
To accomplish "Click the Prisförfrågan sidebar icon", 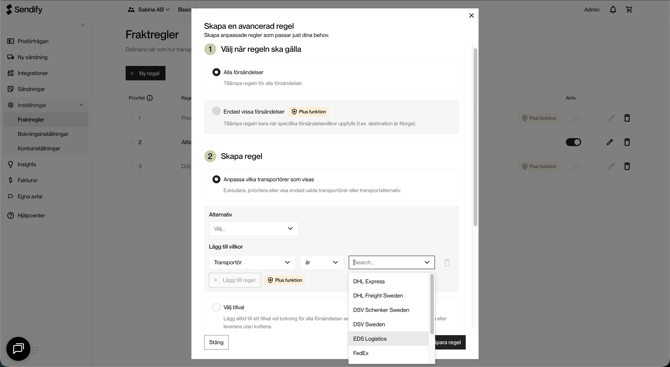I will point(11,41).
